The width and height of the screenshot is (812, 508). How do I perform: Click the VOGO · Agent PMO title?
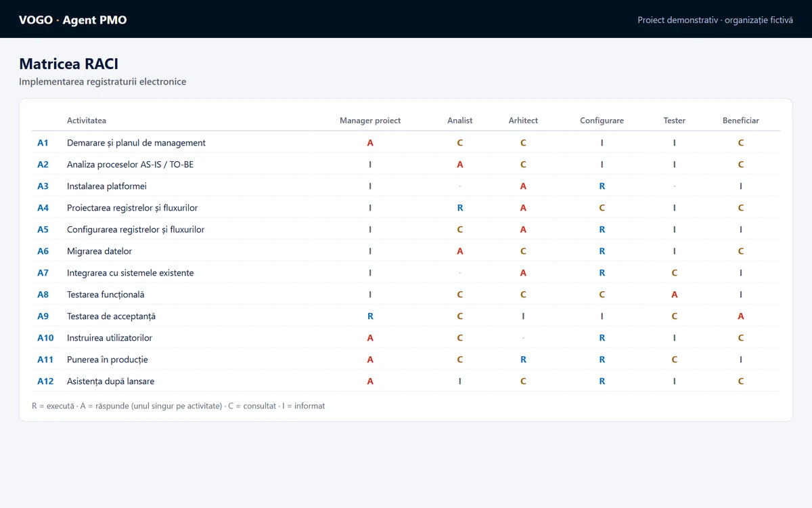(x=73, y=20)
